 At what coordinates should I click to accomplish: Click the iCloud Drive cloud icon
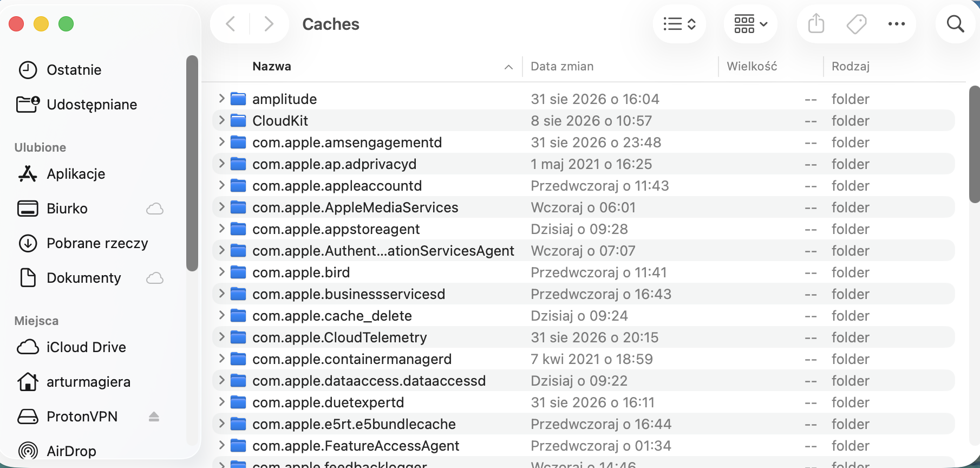pos(28,347)
